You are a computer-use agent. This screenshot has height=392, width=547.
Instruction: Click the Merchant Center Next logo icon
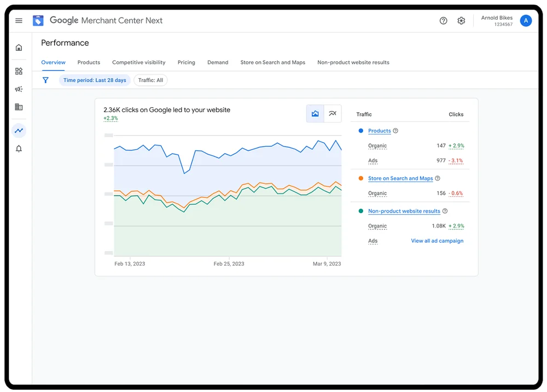38,20
